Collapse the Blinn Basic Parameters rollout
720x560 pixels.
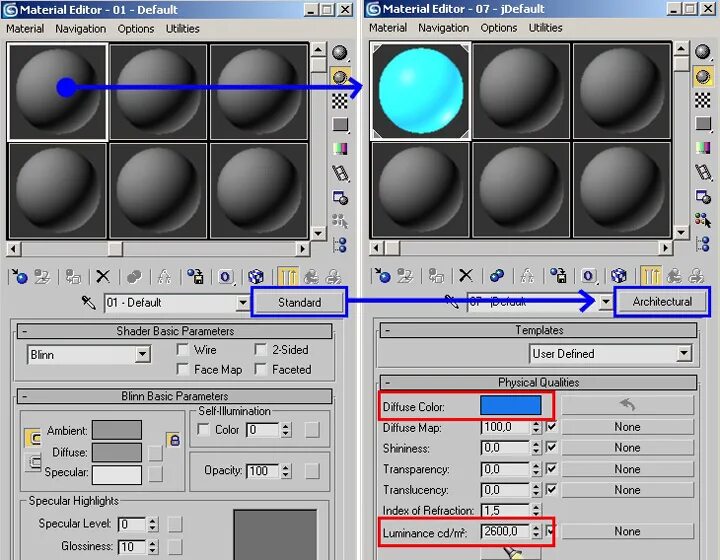coord(174,396)
